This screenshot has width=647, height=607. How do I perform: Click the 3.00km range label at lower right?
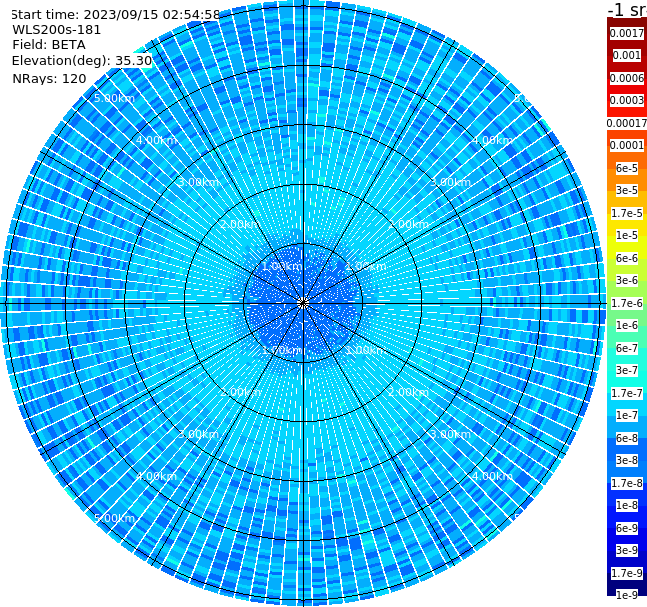pyautogui.click(x=450, y=434)
